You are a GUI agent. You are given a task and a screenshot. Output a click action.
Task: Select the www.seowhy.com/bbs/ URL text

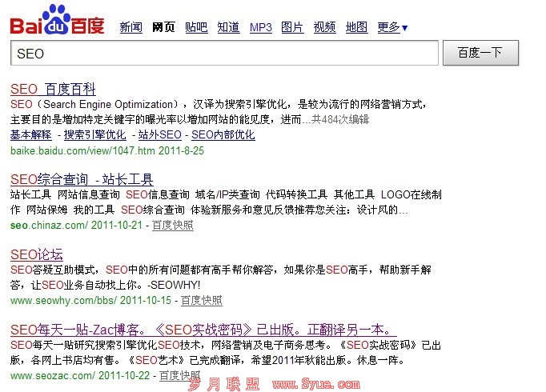[64, 301]
